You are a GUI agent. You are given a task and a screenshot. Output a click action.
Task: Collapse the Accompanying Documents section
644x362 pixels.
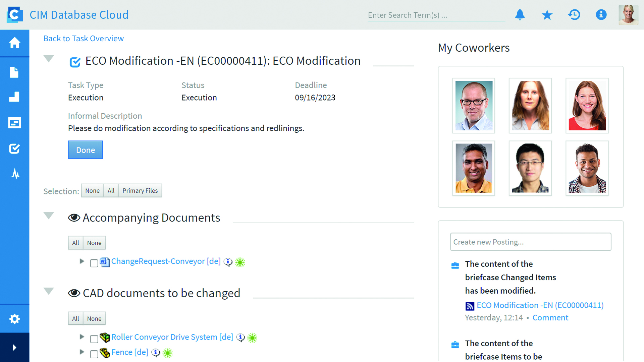coord(49,216)
